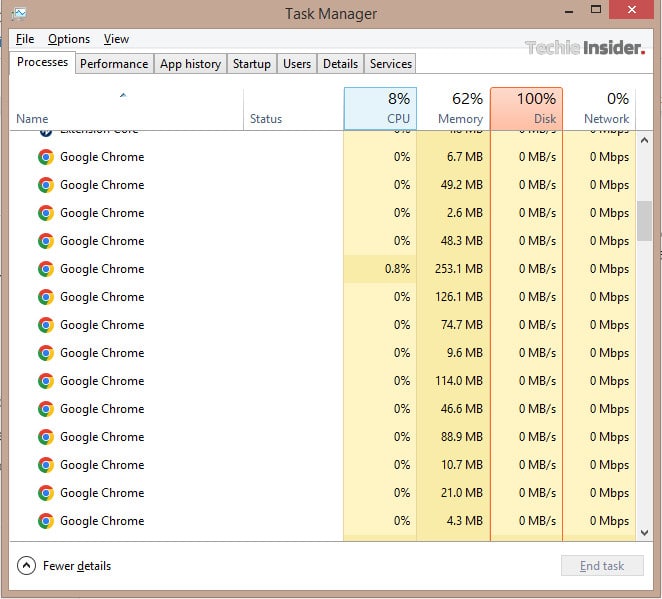Click the End task button

coord(602,566)
